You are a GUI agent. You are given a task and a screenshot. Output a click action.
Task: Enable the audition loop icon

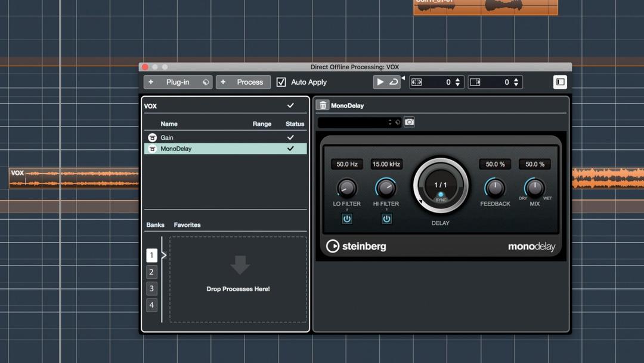(x=395, y=82)
